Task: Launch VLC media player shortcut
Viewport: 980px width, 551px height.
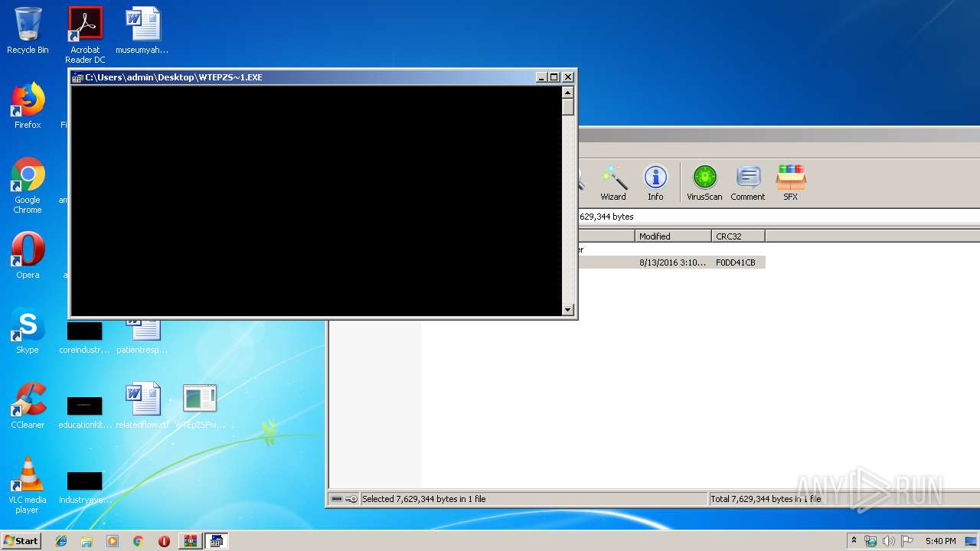Action: point(28,485)
